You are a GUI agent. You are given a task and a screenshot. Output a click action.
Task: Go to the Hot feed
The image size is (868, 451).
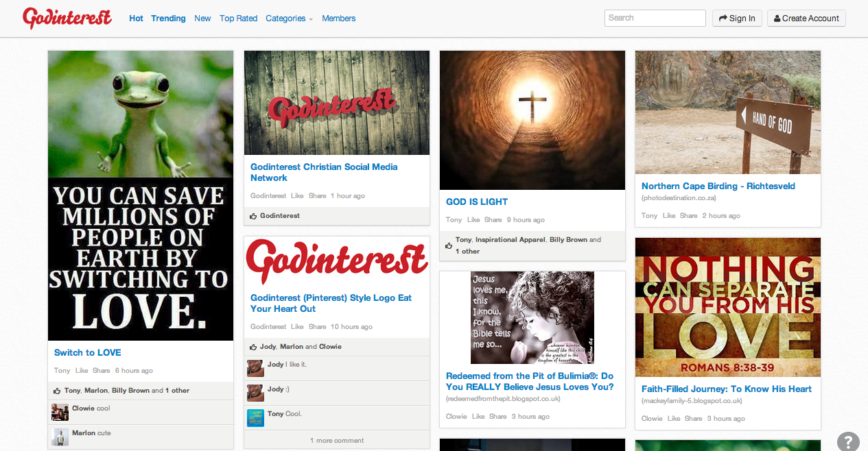pyautogui.click(x=137, y=19)
